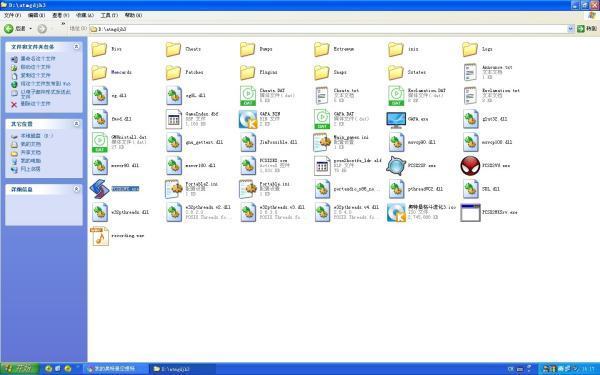
Task: Select the blue round PCSX2 exe icon
Action: click(396, 165)
